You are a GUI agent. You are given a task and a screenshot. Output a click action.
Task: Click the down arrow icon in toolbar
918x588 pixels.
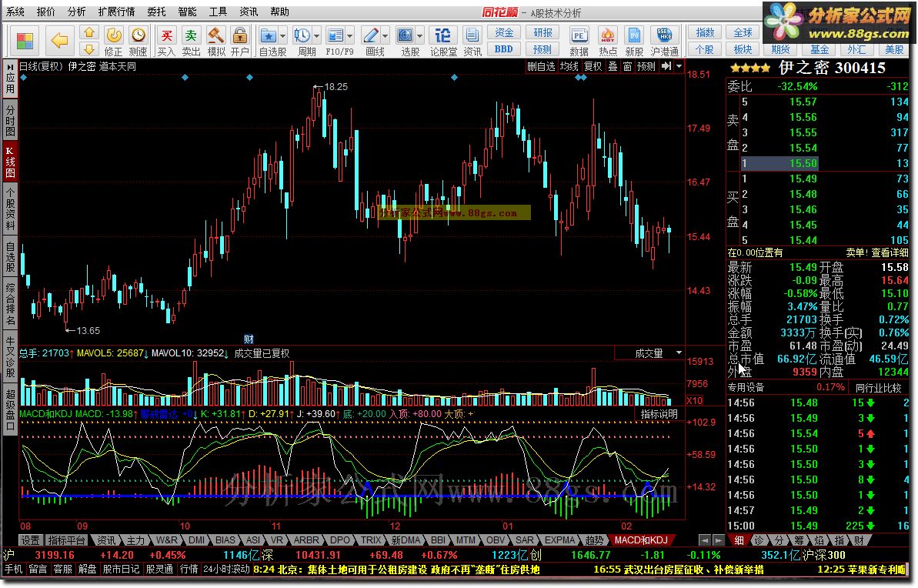pos(88,49)
